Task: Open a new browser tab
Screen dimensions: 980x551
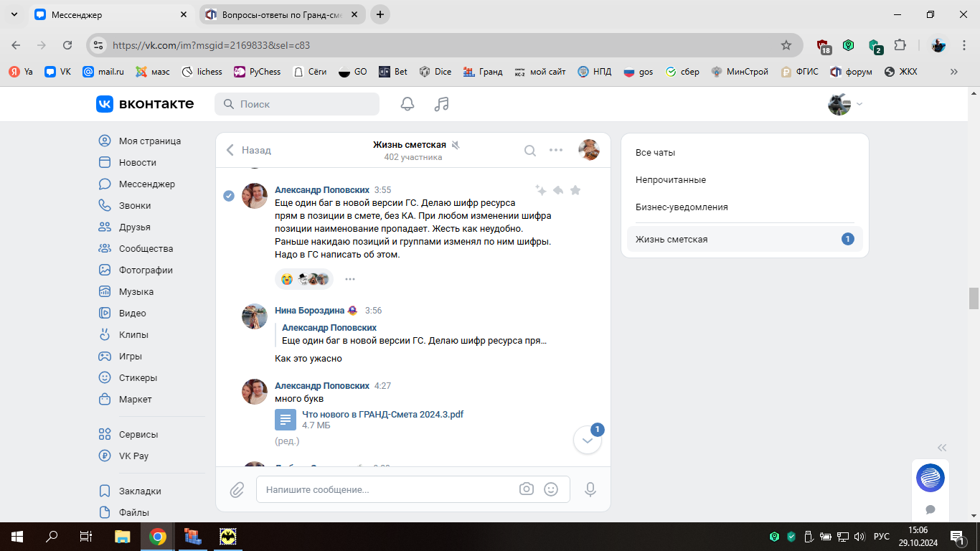Action: (x=380, y=14)
